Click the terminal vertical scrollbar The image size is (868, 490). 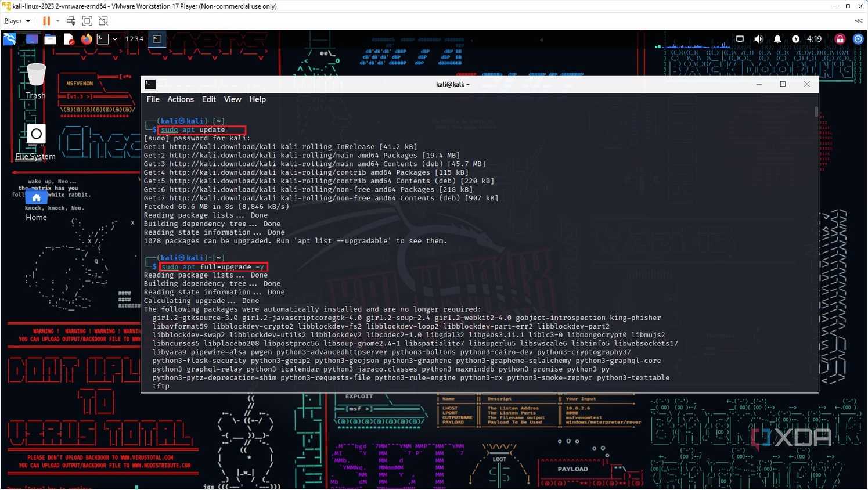(816, 111)
